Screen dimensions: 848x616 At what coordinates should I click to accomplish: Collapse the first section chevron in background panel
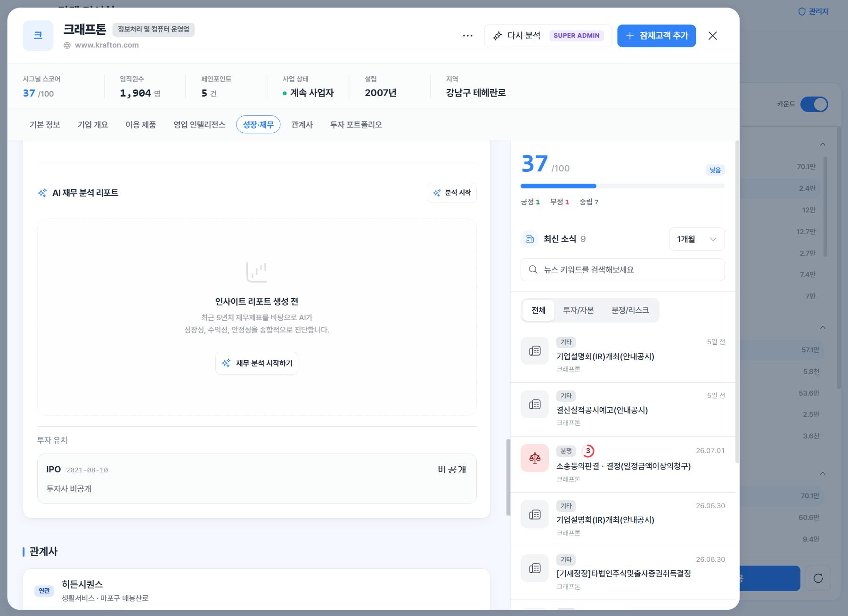(823, 144)
